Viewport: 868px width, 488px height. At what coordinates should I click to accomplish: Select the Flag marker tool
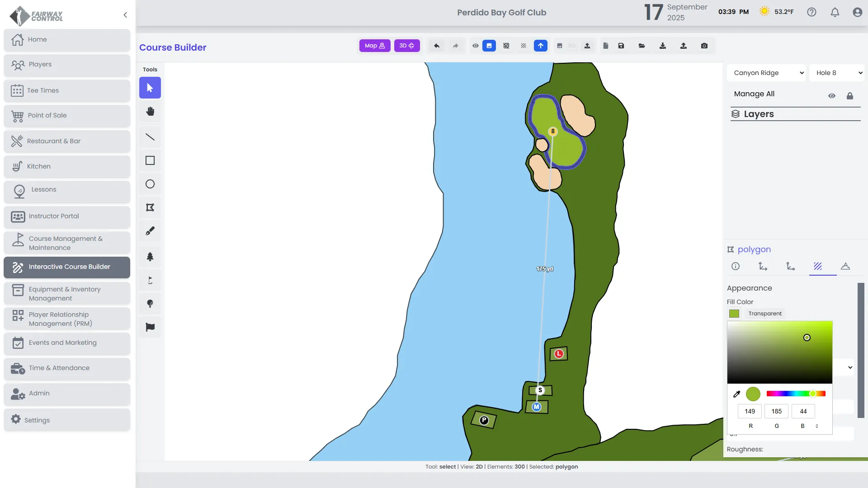click(x=150, y=327)
